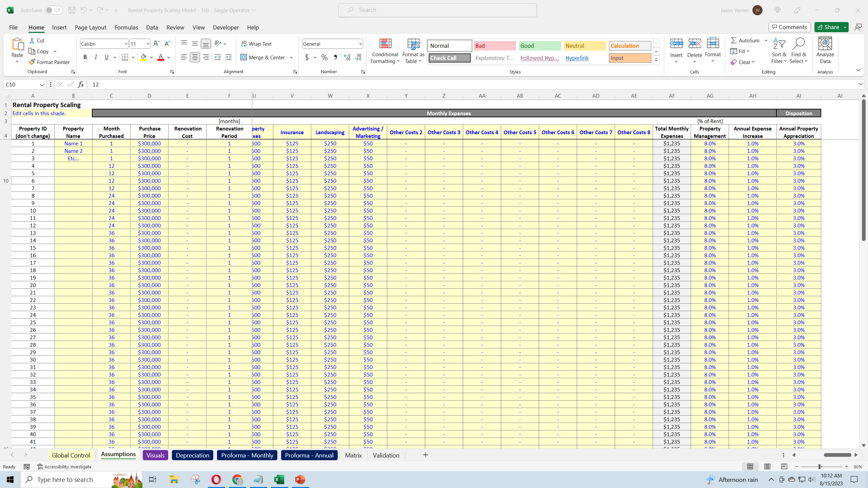
Task: Click Accessibility: Investigate status
Action: [x=64, y=467]
